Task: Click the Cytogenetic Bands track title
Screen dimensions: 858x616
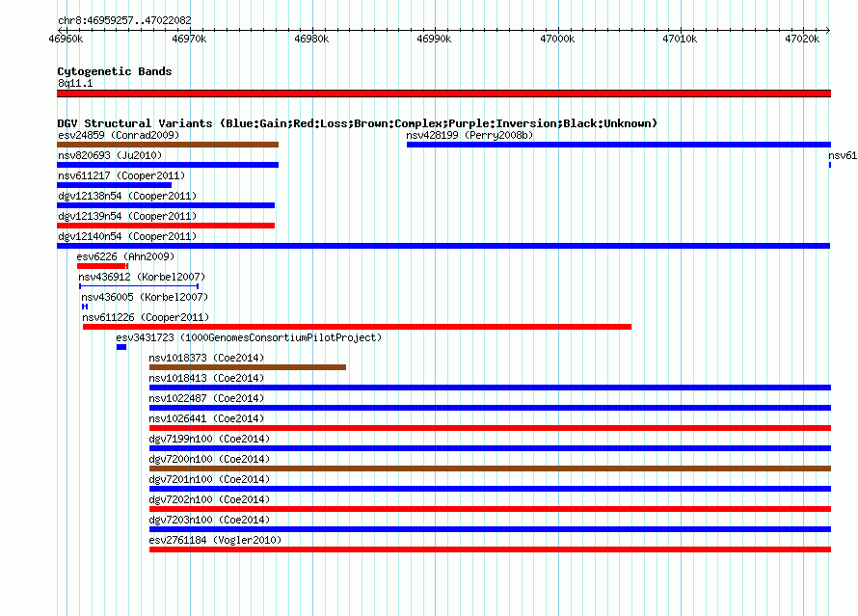Action: 115,71
